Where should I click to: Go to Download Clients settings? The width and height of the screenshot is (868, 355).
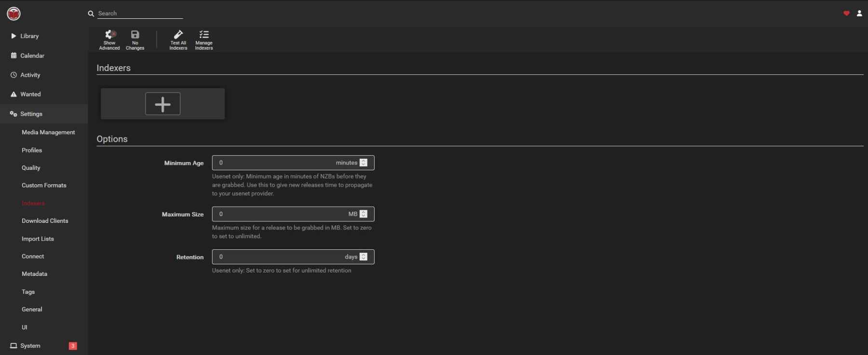(45, 221)
